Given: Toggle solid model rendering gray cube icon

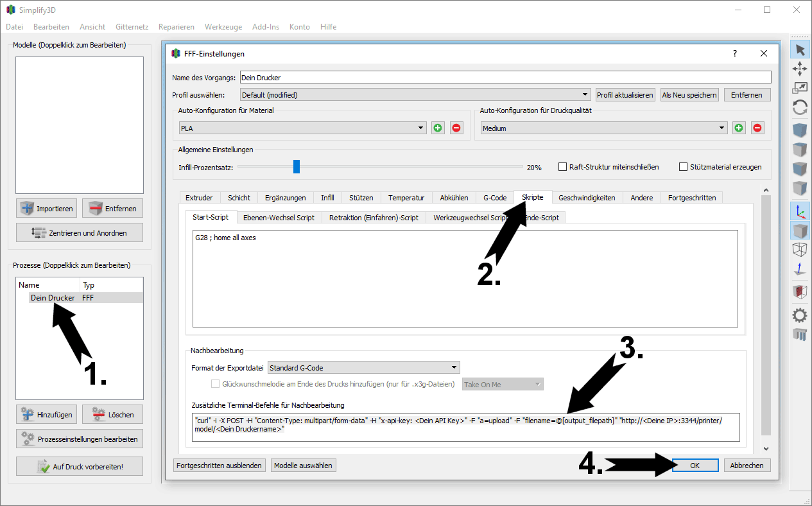Looking at the screenshot, I should 800,231.
